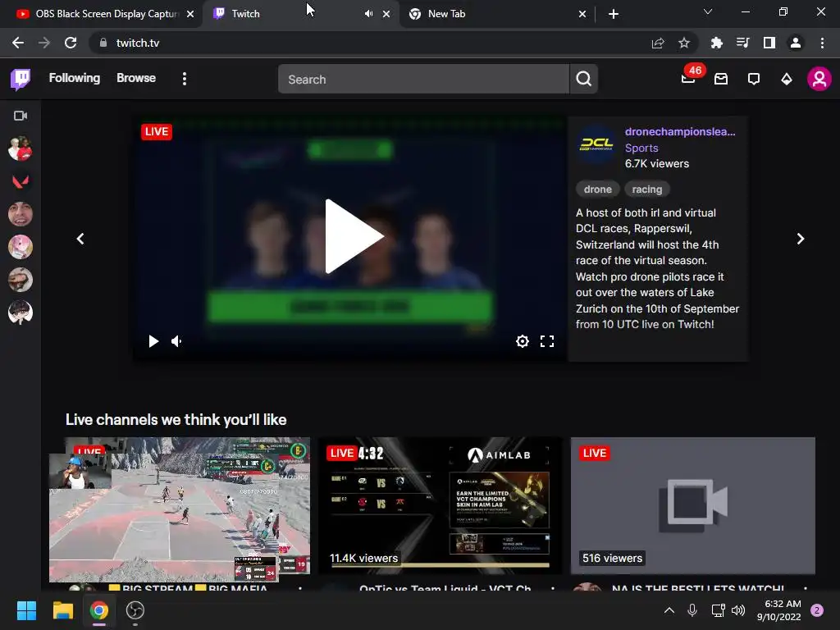Enter fullscreen in the player
840x630 pixels.
pos(547,341)
